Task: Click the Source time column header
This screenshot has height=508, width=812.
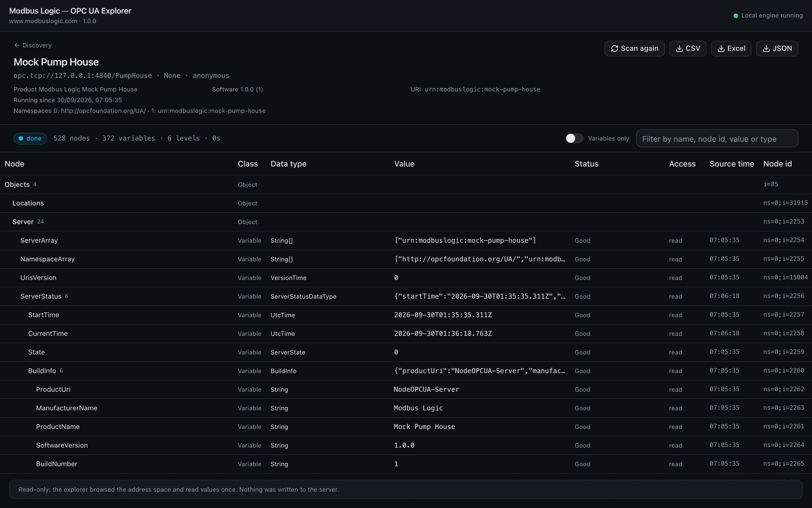Action: click(731, 164)
